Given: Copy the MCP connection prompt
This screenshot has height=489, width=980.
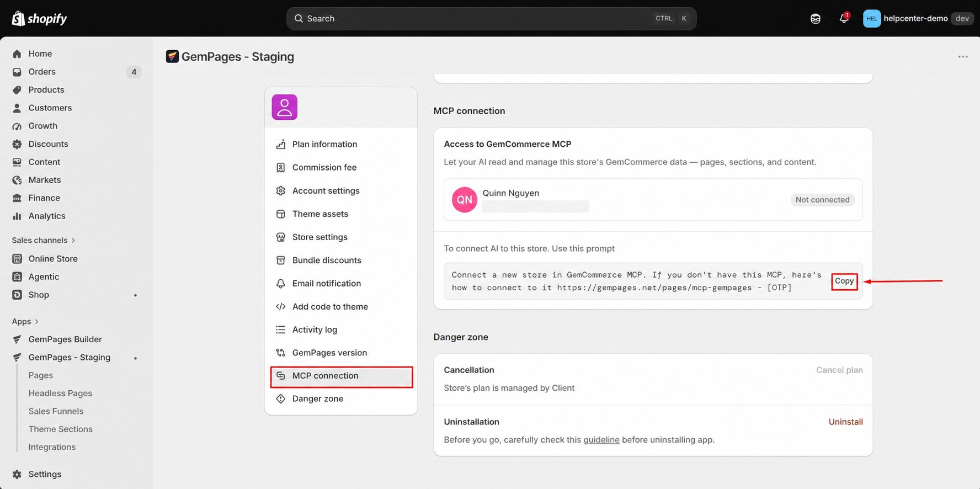Looking at the screenshot, I should click(x=844, y=281).
